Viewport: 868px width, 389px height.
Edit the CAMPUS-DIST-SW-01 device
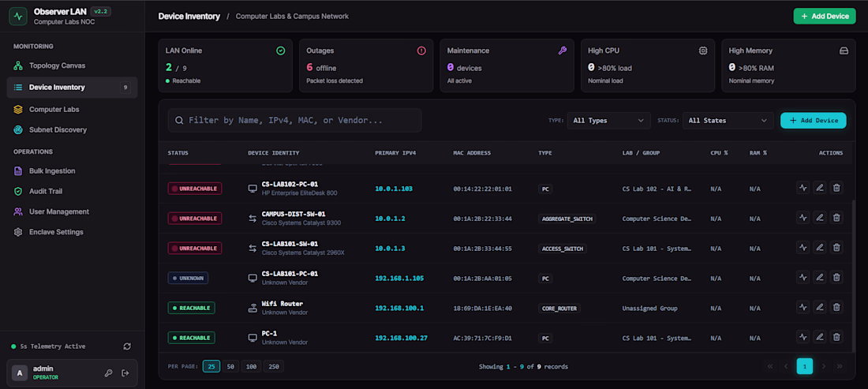(x=820, y=218)
